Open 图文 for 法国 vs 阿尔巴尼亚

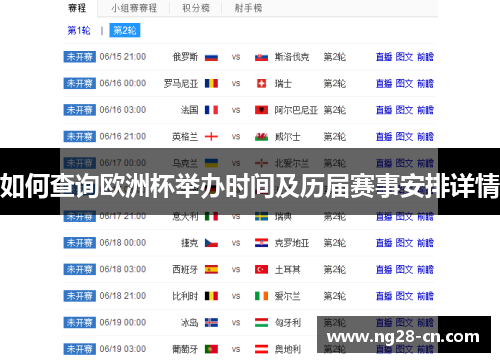tap(404, 110)
